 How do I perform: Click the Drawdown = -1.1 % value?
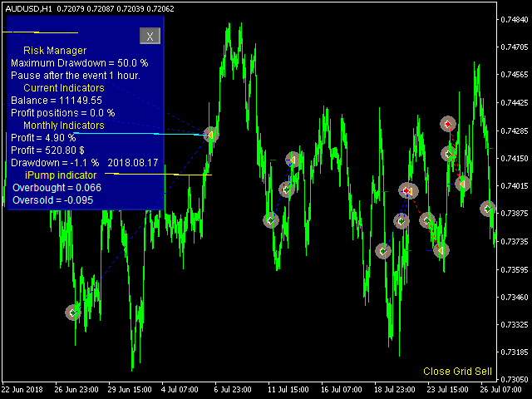pos(55,163)
